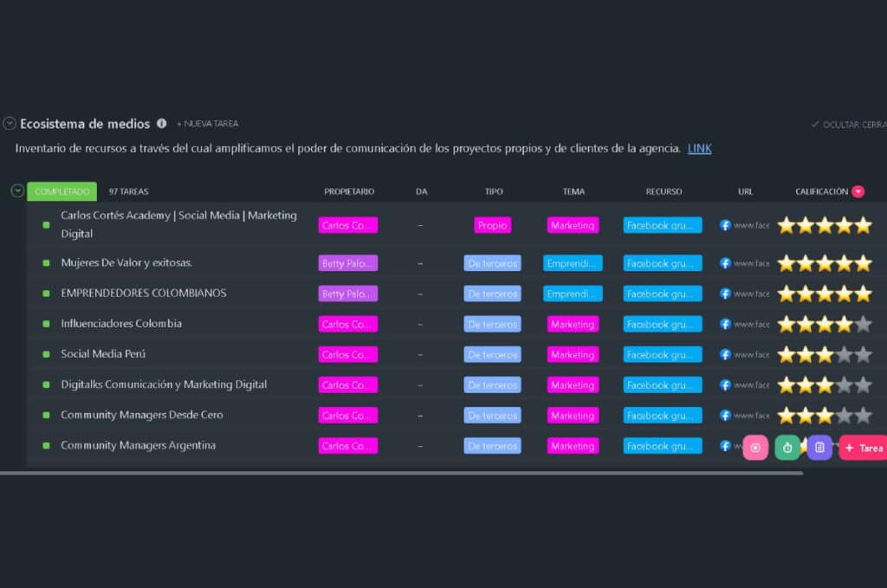The height and width of the screenshot is (588, 887).
Task: Toggle status square of Mujeres De Valor y exitosas
Action: coord(47,263)
